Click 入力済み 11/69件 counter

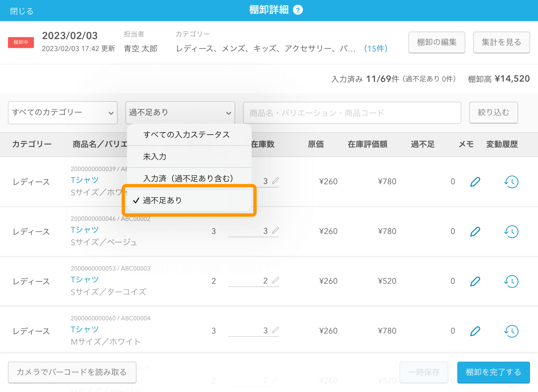365,79
